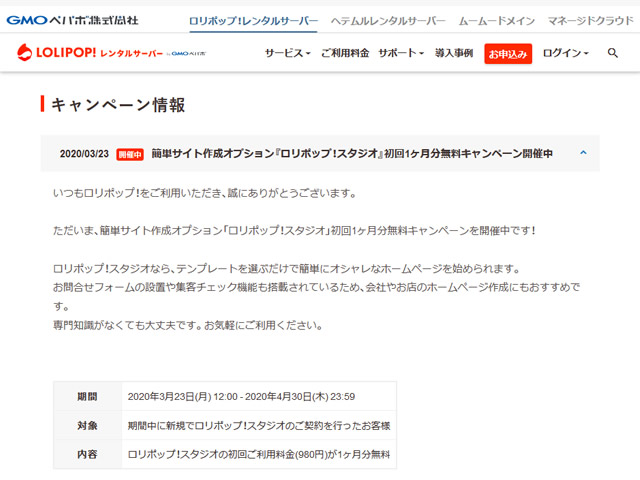The width and height of the screenshot is (640, 480).
Task: Expand the サポート dropdown menu
Action: point(401,53)
